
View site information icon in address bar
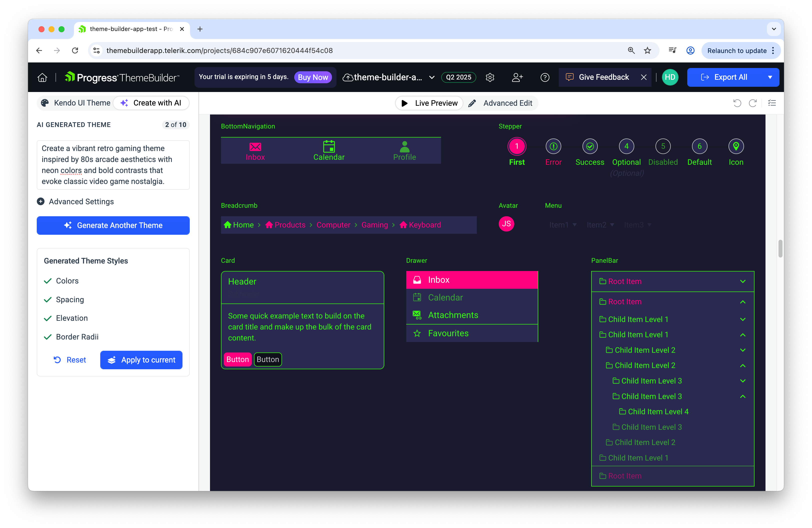96,50
